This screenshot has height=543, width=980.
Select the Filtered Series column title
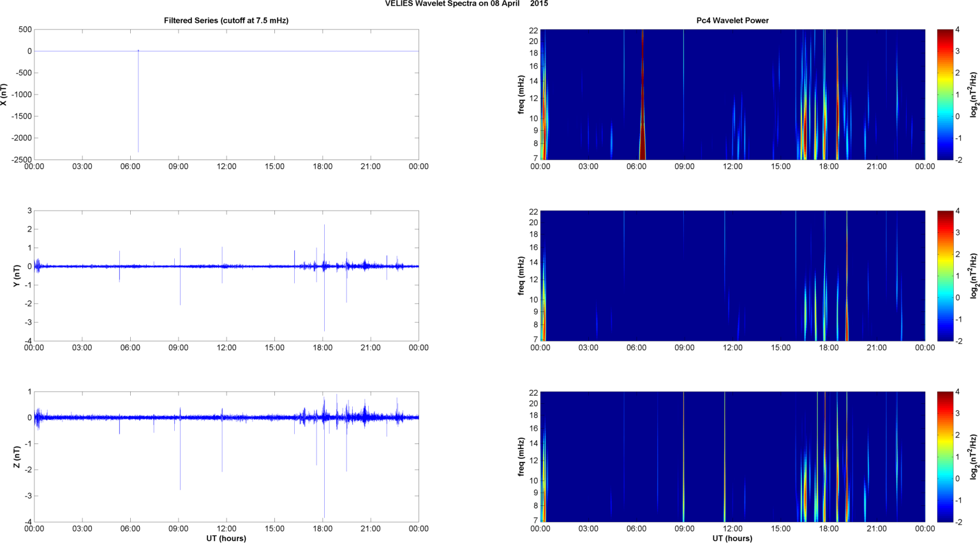point(226,20)
